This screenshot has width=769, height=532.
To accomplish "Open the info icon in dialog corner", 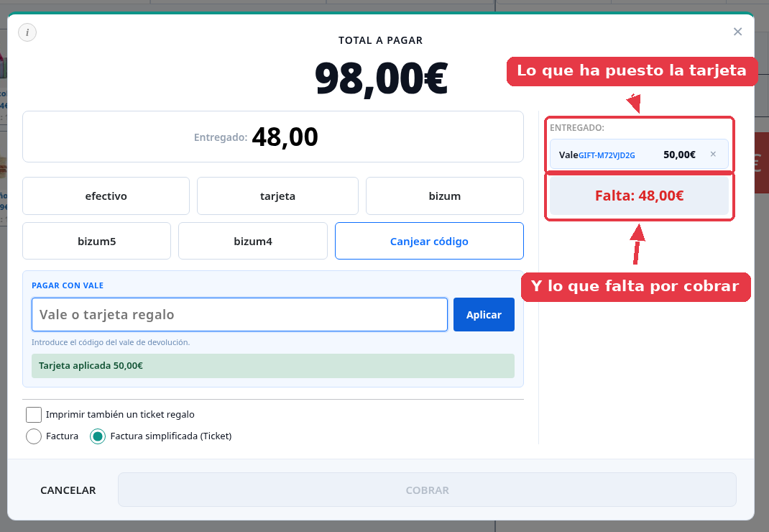I will pyautogui.click(x=27, y=32).
